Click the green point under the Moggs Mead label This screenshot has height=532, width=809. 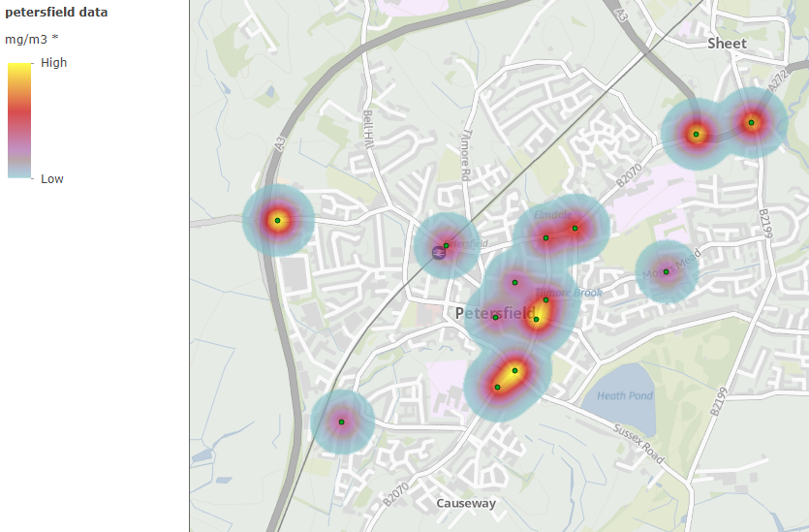point(666,272)
